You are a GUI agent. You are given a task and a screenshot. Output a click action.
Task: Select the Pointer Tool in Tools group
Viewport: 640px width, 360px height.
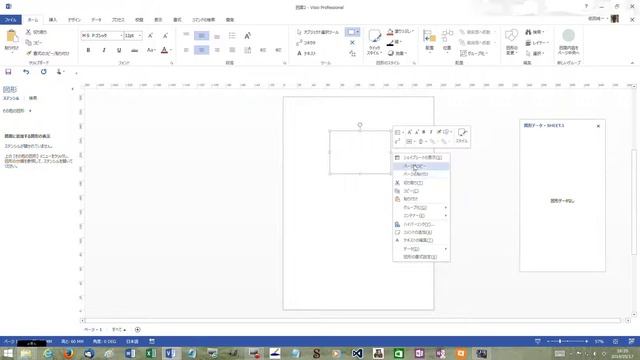(318, 32)
